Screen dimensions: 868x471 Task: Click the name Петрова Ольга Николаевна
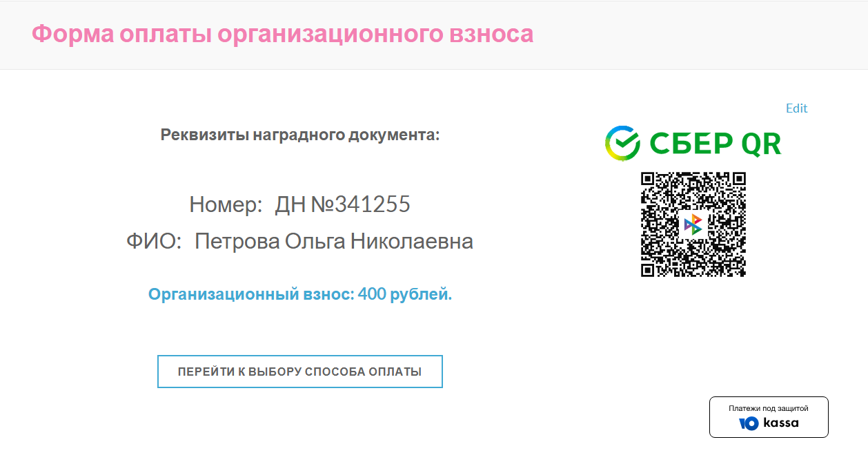[334, 242]
